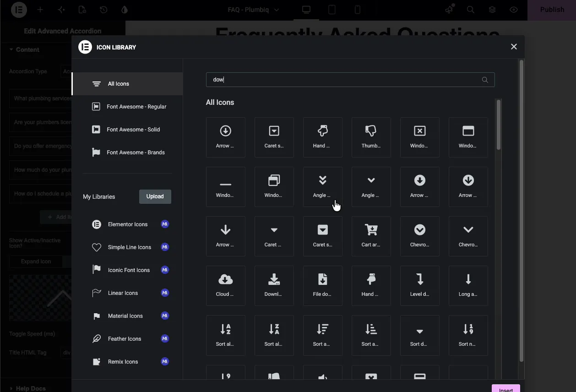576x392 pixels.
Task: Open the Title HTML Tag dropdown
Action: point(66,353)
